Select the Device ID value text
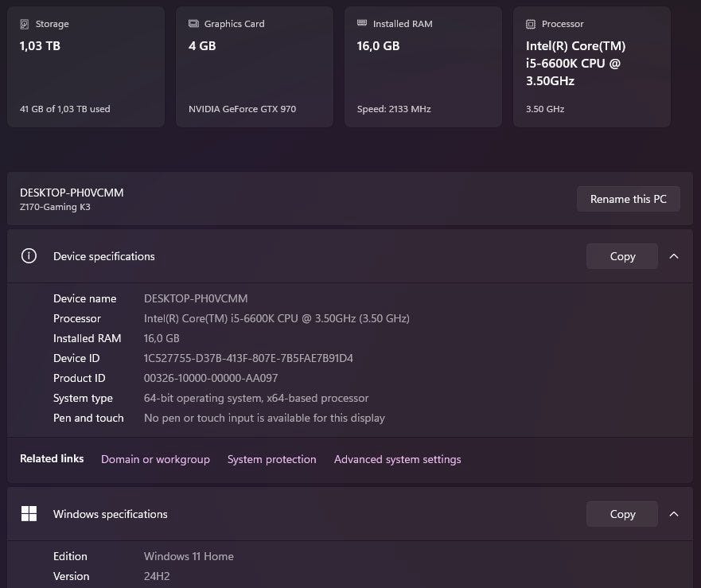The image size is (701, 588). point(248,358)
